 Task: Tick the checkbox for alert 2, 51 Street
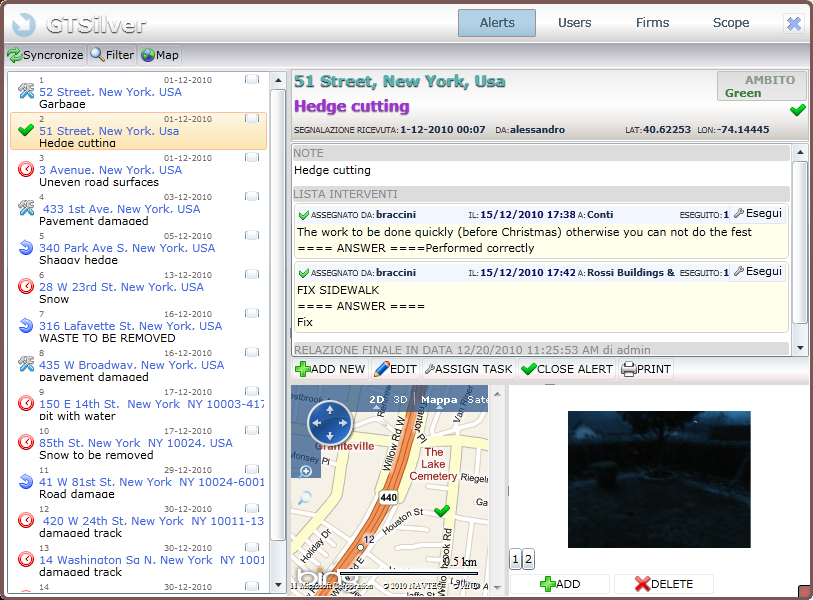tap(252, 118)
